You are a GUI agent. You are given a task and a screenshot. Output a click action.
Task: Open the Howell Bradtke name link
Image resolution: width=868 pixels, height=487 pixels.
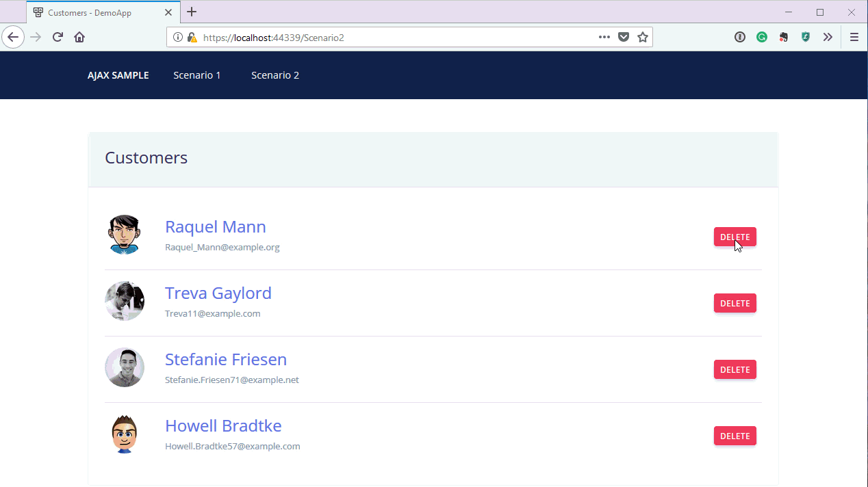(x=223, y=425)
